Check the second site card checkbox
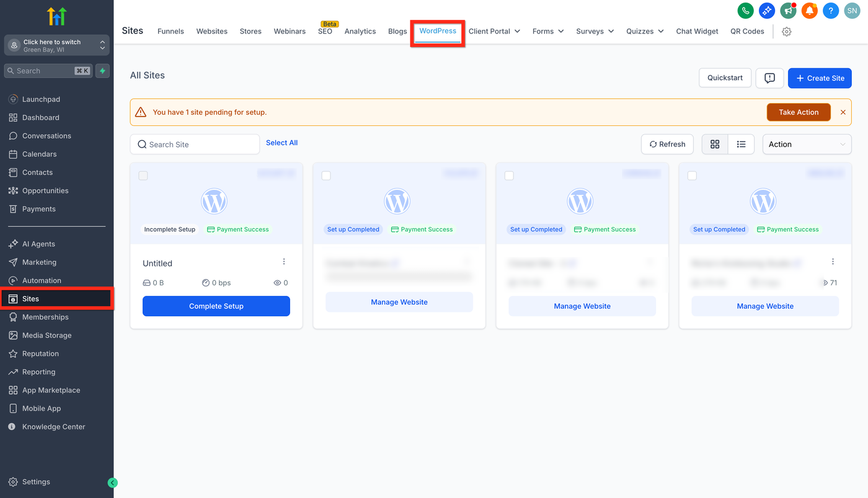Image resolution: width=868 pixels, height=498 pixels. click(x=326, y=176)
